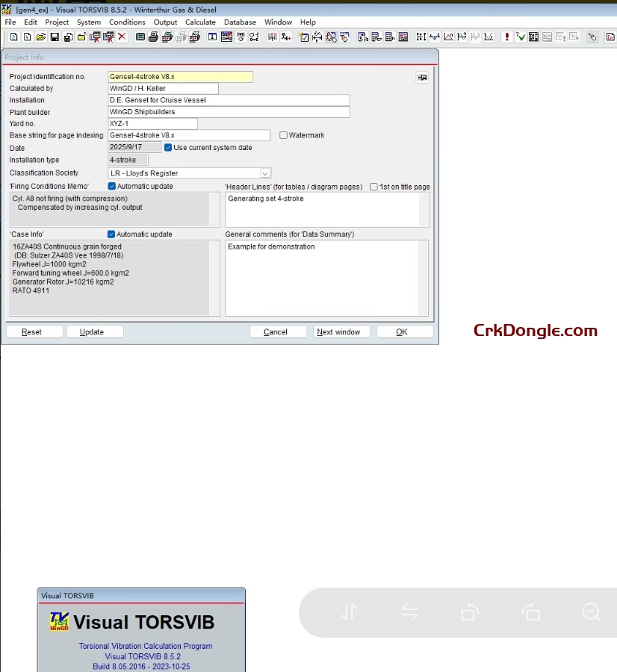Disable 'Use current system date'
Viewport: 617px width, 672px height.
tap(167, 147)
